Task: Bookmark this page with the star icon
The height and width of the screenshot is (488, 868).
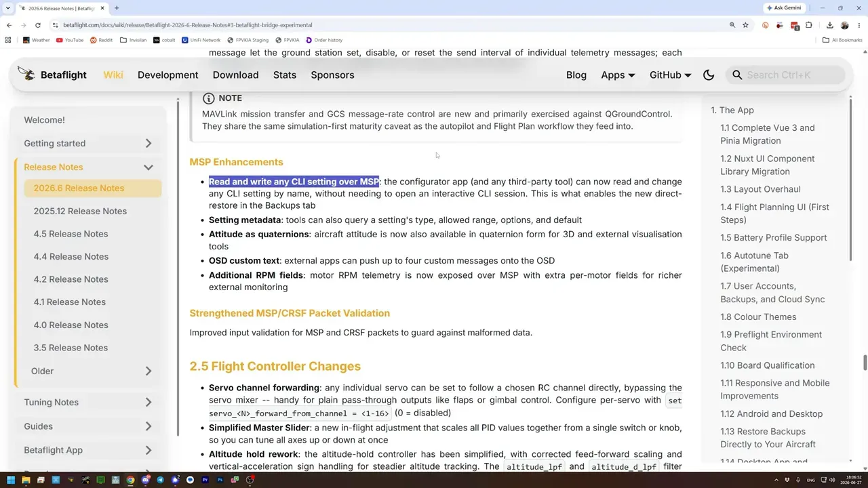Action: [x=745, y=25]
